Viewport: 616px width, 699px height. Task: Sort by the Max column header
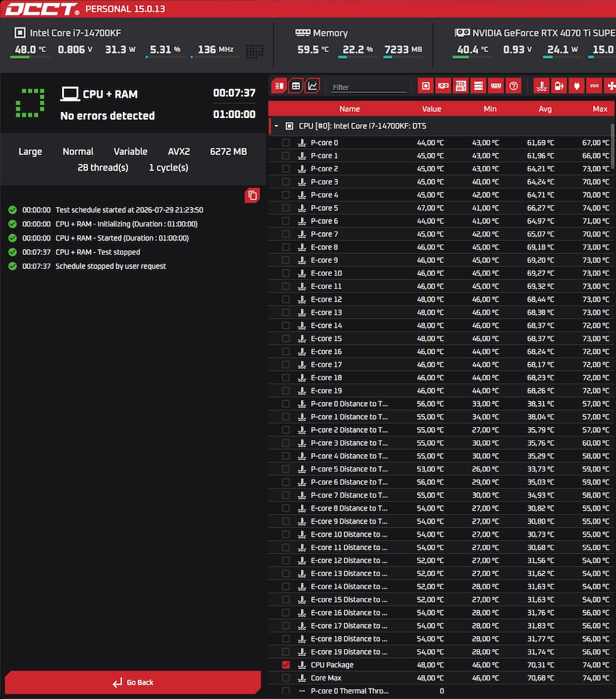coord(600,109)
